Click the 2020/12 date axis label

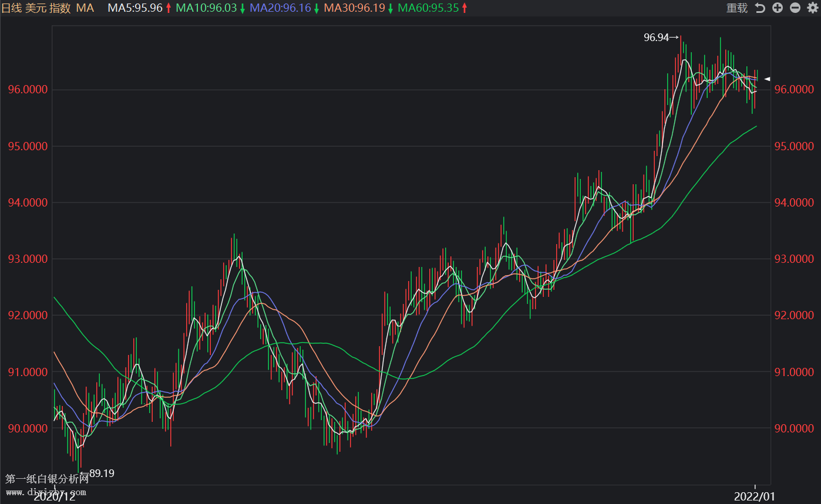tap(55, 496)
